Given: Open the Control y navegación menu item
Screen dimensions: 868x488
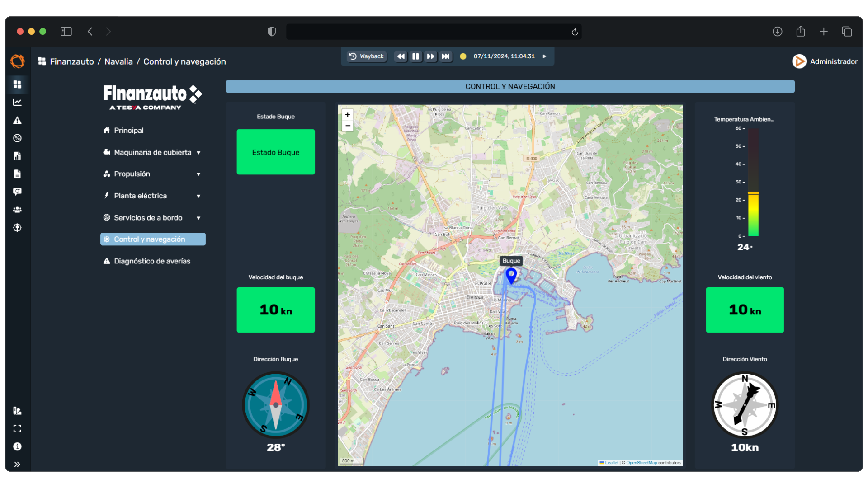Looking at the screenshot, I should 153,239.
